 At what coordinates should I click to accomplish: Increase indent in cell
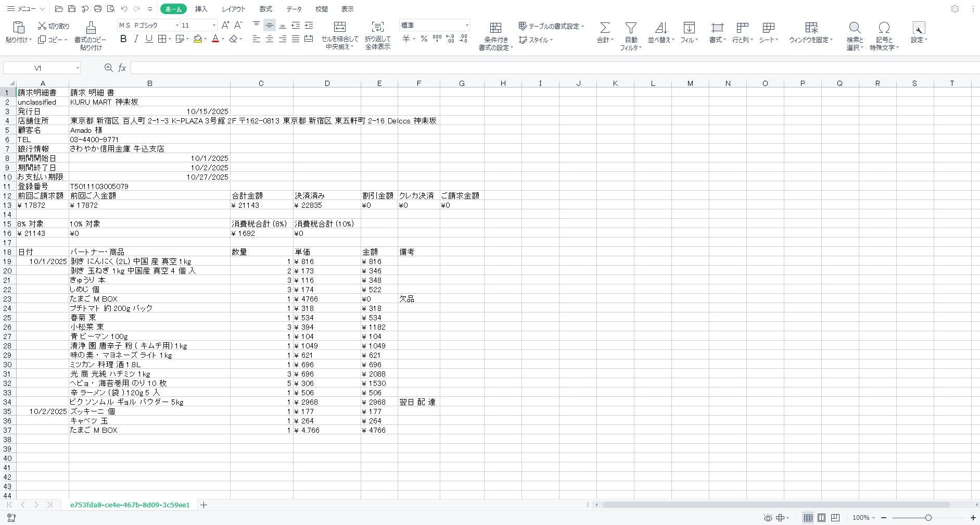point(309,25)
